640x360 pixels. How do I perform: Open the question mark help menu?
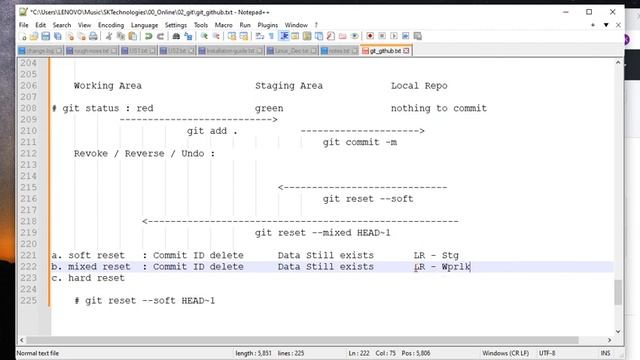click(x=316, y=25)
